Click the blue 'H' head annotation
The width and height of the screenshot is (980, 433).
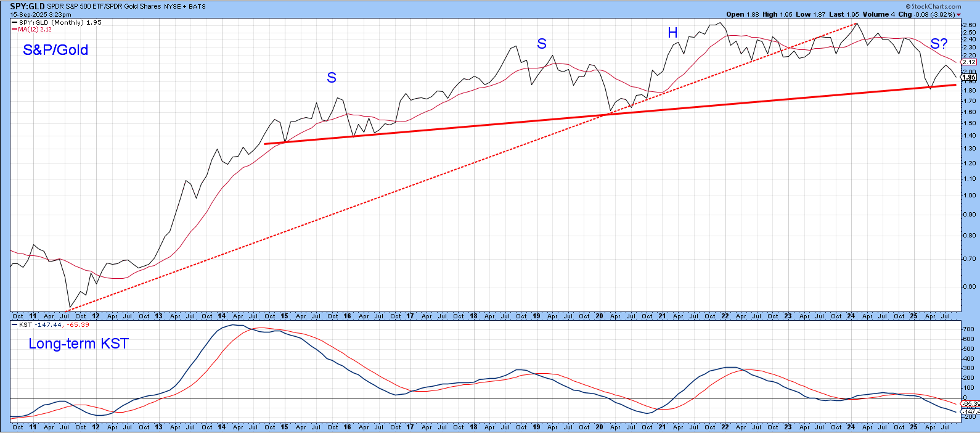(x=672, y=33)
